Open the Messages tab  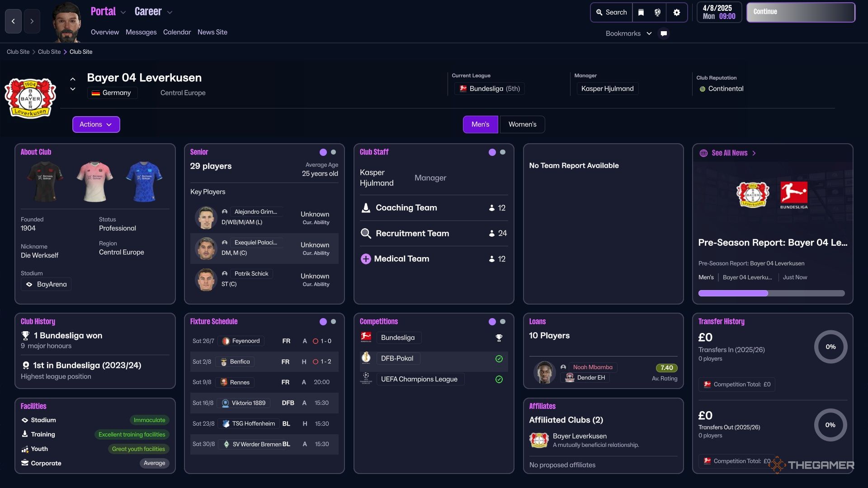[141, 32]
